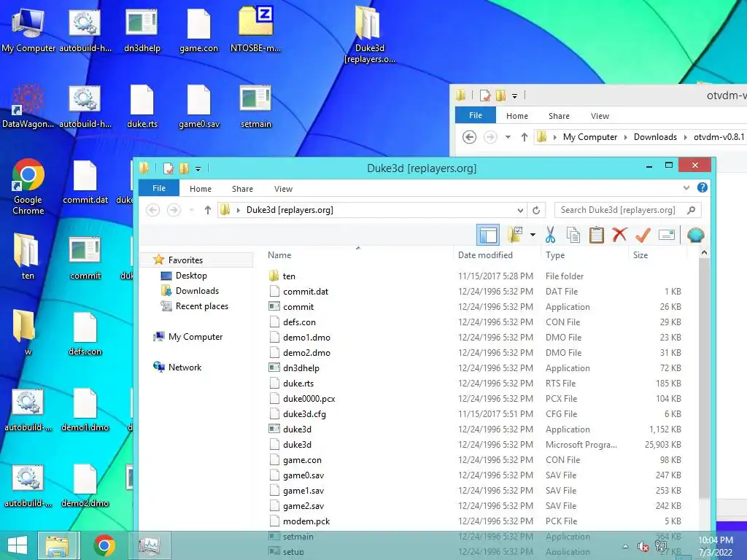Click the Back arrow in Duke3d window
Image resolution: width=747 pixels, height=560 pixels.
click(x=152, y=209)
